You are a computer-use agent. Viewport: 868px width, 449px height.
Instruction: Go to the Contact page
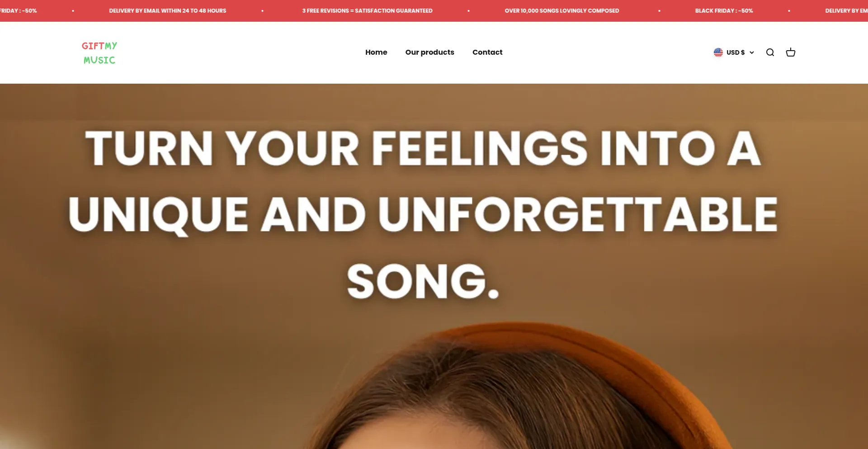click(x=487, y=52)
